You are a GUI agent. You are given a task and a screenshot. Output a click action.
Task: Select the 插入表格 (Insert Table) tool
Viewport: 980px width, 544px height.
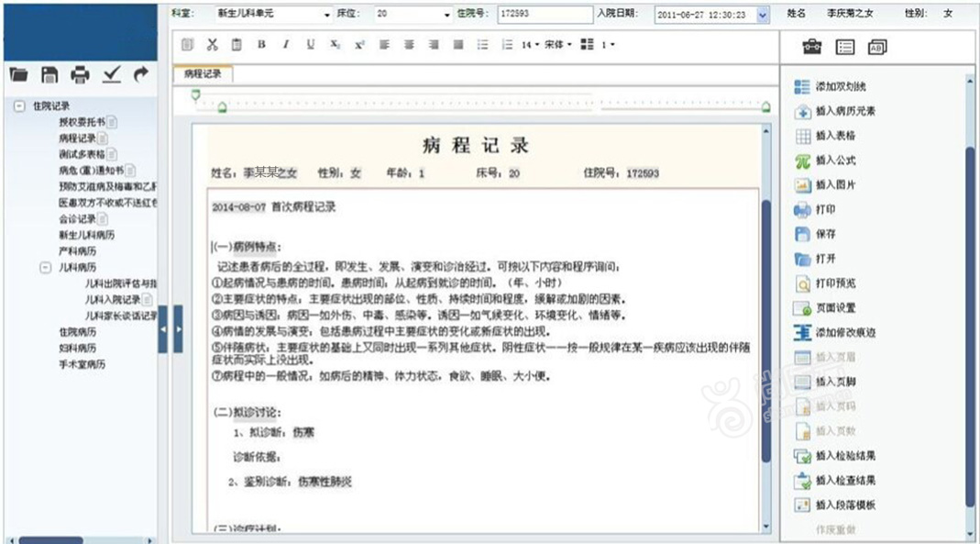pyautogui.click(x=826, y=135)
